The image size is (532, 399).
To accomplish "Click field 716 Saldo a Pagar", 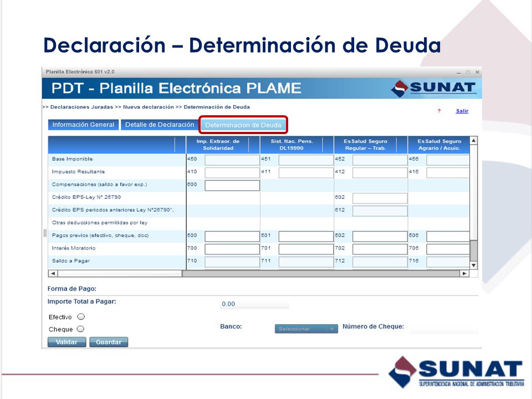I will [x=448, y=262].
